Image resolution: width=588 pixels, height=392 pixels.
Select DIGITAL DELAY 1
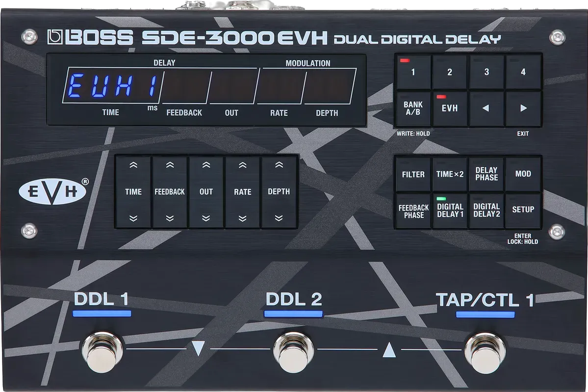point(450,210)
